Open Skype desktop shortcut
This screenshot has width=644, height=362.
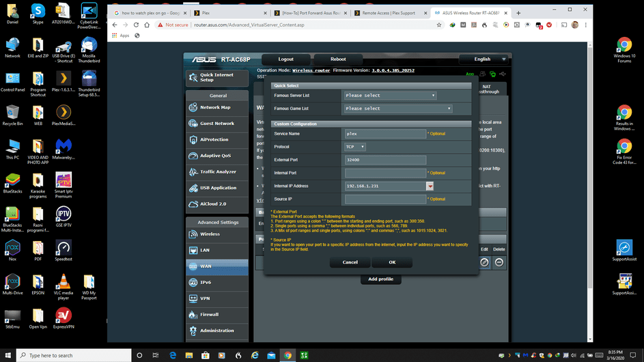pos(38,14)
